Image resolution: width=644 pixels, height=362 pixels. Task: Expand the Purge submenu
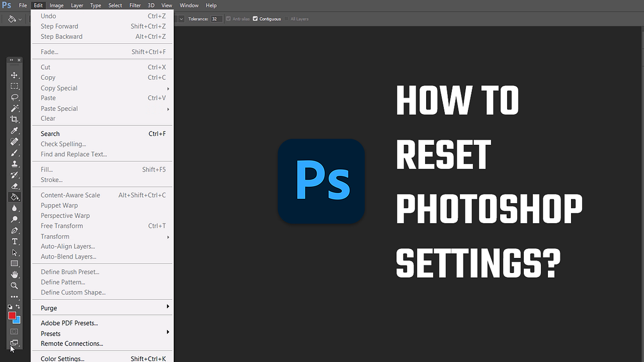point(48,307)
